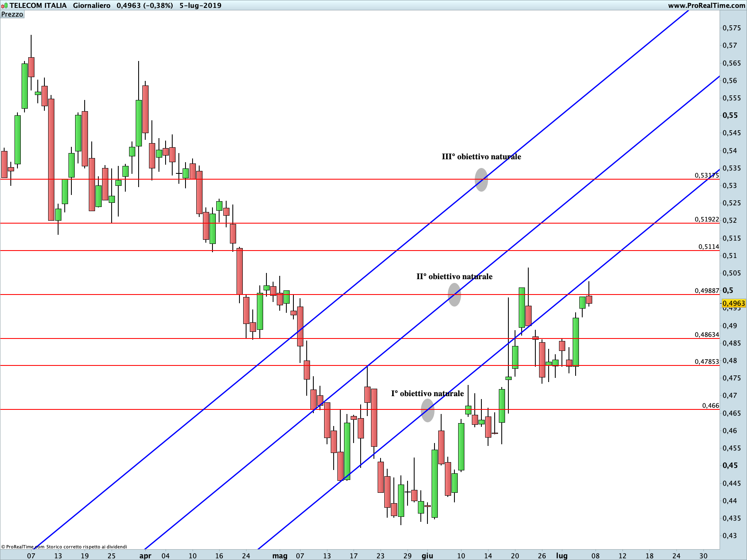Click the www.ProRealTime.com link
Viewport: 747px width, 560px height.
(706, 5)
